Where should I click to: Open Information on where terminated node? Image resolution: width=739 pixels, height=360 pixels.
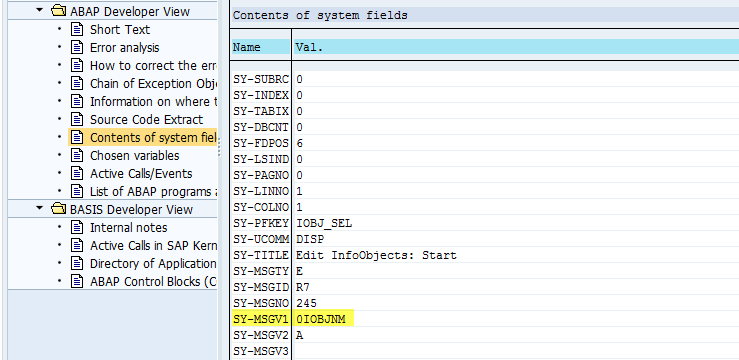click(153, 101)
